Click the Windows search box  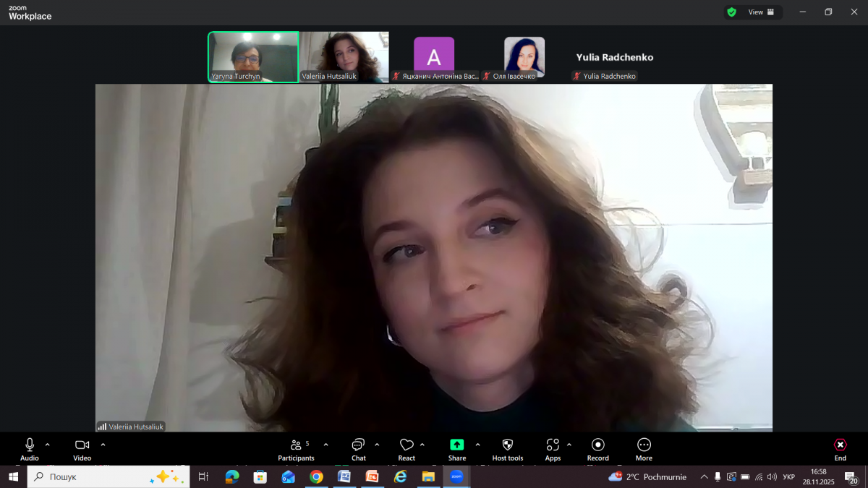[109, 476]
